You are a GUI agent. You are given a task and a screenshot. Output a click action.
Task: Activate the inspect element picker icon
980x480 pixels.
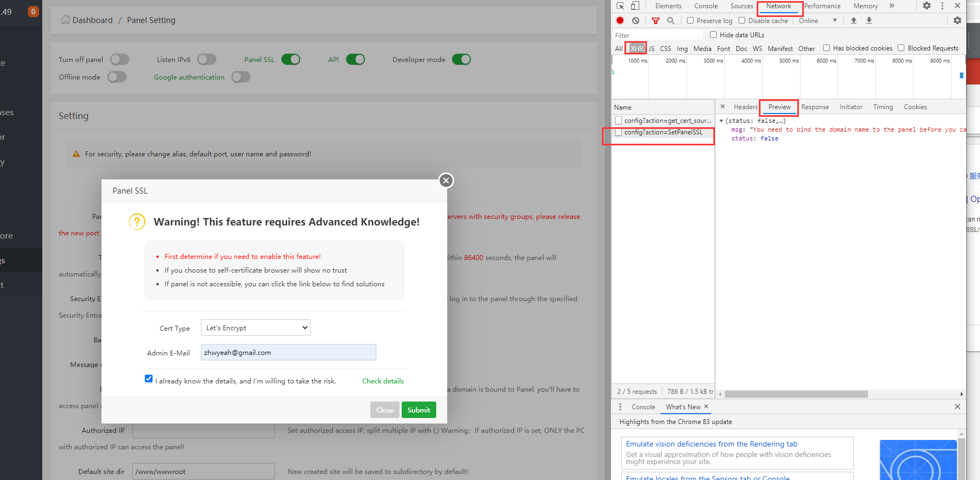[620, 6]
